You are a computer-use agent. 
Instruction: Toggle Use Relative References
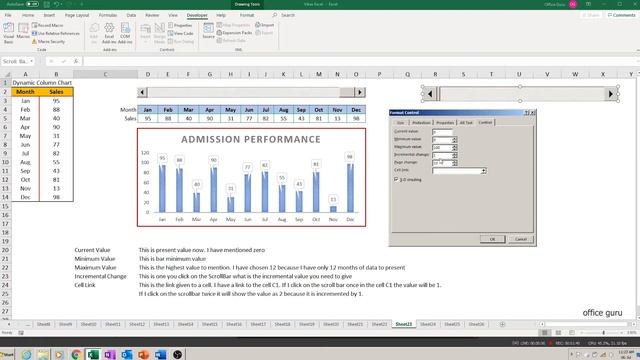pos(56,33)
